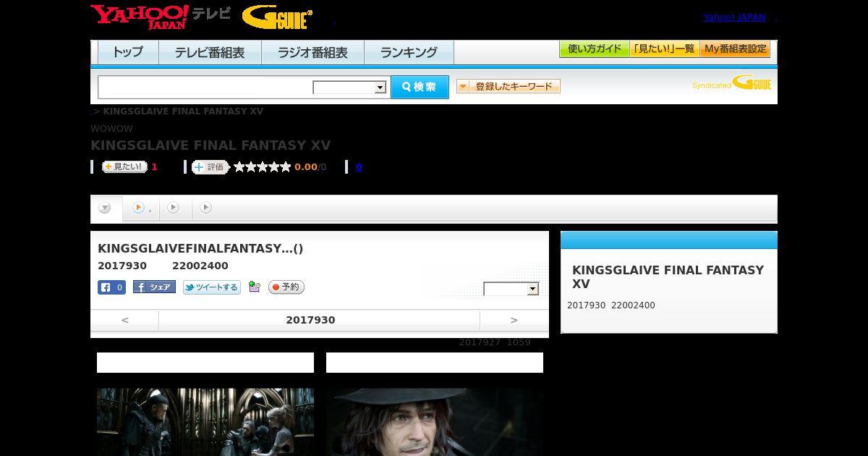Expand the dropdown in the program panel

coord(511,289)
